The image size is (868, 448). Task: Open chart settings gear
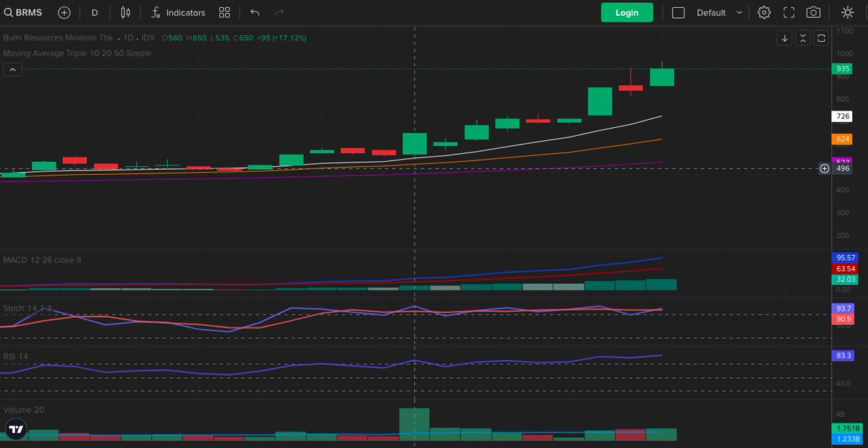point(765,12)
